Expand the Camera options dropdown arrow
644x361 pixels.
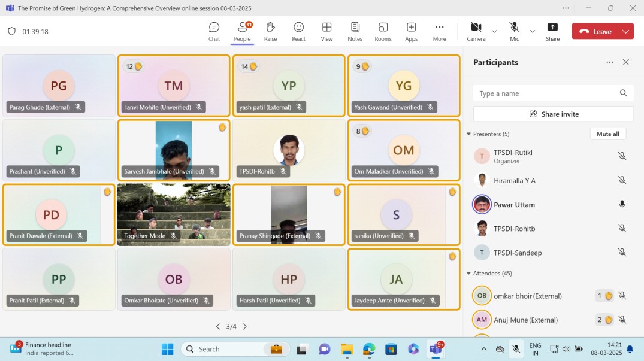[x=494, y=31]
